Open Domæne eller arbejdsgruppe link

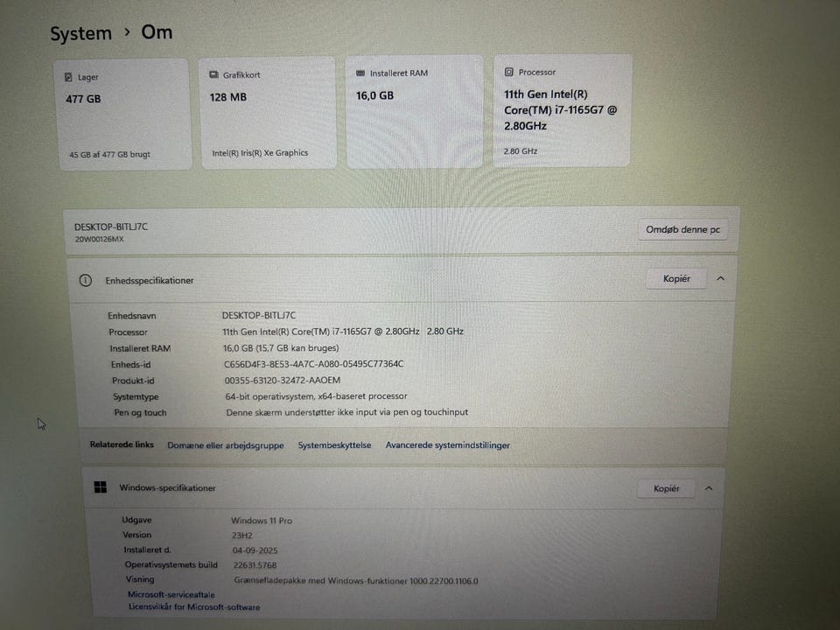(226, 445)
